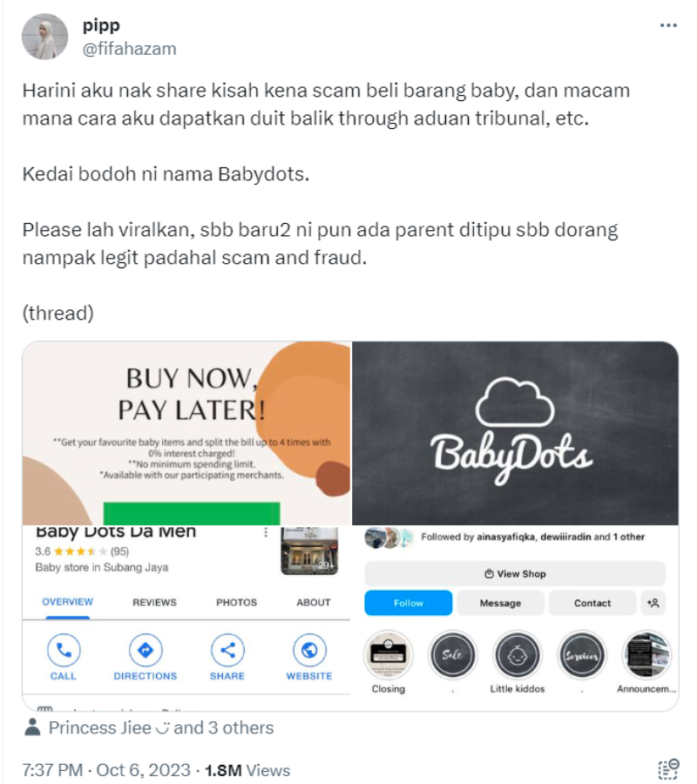Image resolution: width=697 pixels, height=784 pixels.
Task: Click the View Shop button
Action: (x=515, y=573)
